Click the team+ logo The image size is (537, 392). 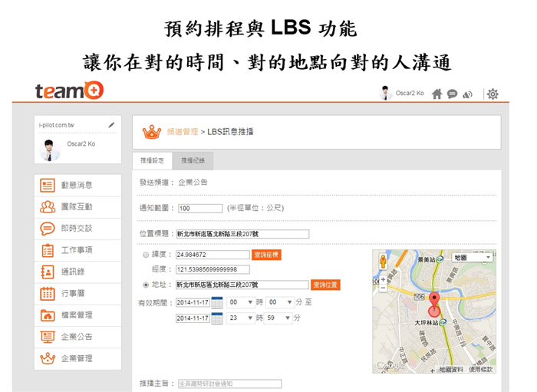pyautogui.click(x=69, y=91)
